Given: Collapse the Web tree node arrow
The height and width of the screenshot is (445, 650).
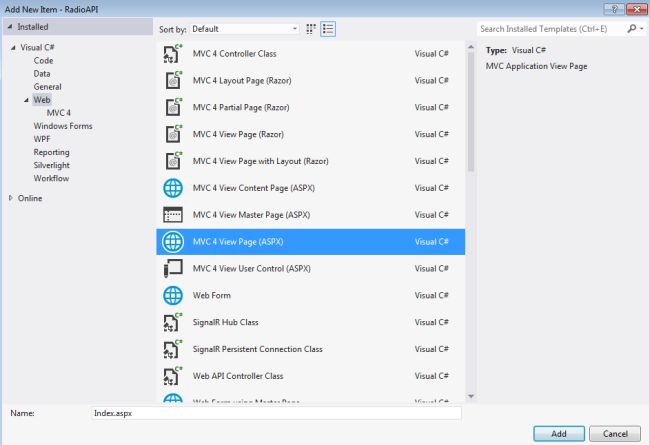Looking at the screenshot, I should tap(26, 100).
